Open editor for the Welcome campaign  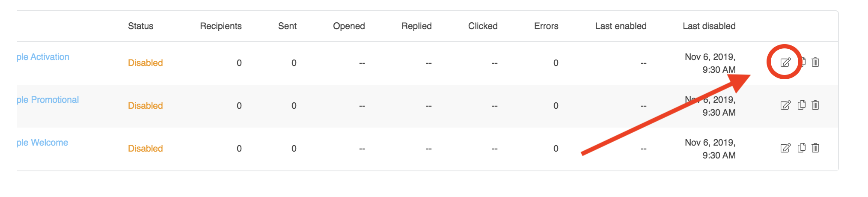(x=785, y=148)
